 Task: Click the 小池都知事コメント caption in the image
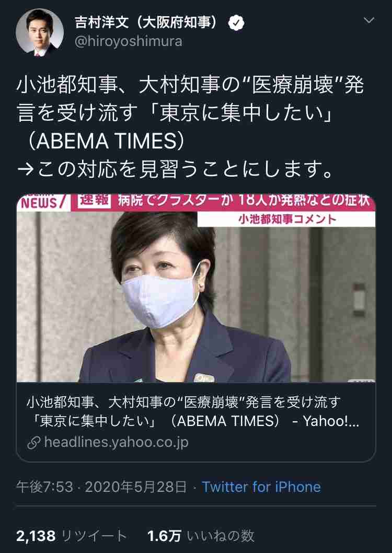tap(286, 220)
